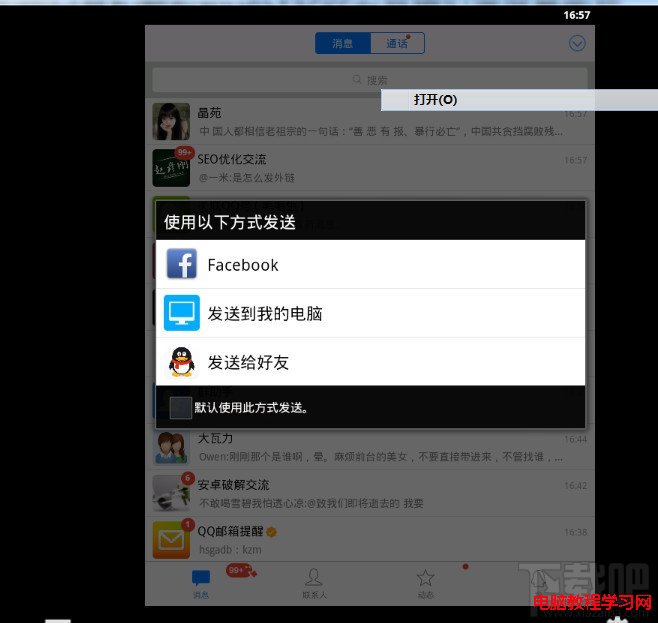Switch to the 消息 tab at top
This screenshot has width=658, height=623.
click(343, 43)
